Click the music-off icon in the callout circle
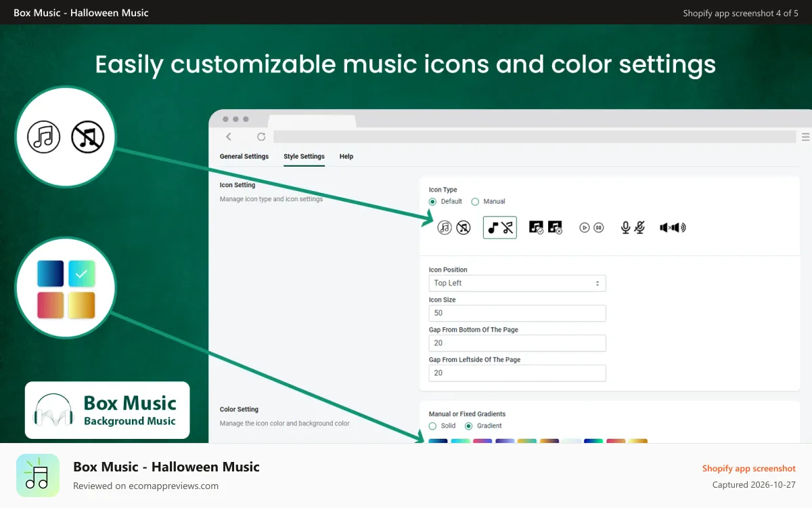The image size is (812, 508). 88,137
